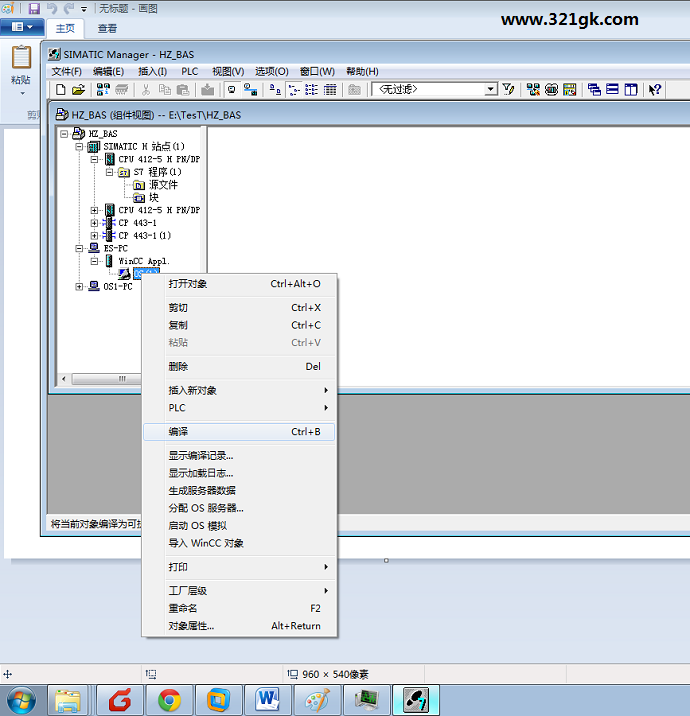Choose 打开对象 from context menu
Image resolution: width=690 pixels, height=716 pixels.
pyautogui.click(x=240, y=284)
